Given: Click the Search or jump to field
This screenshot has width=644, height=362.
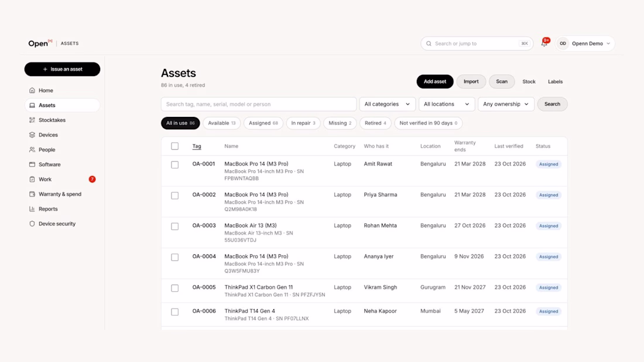Looking at the screenshot, I should (x=477, y=43).
